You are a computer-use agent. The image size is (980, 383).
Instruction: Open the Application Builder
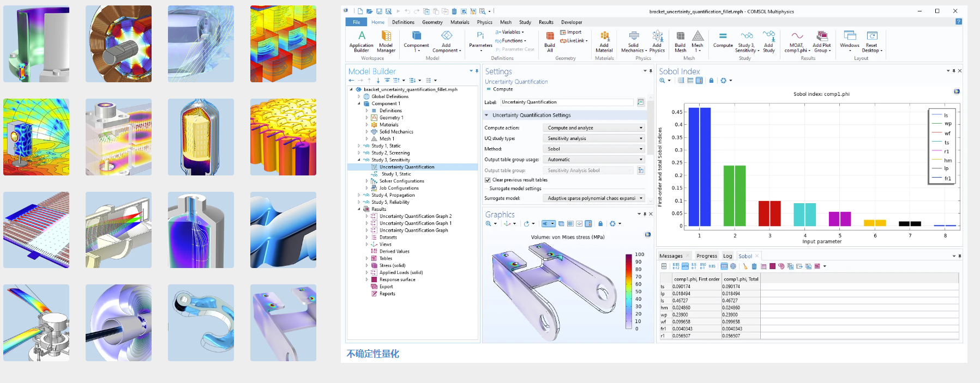coord(361,41)
